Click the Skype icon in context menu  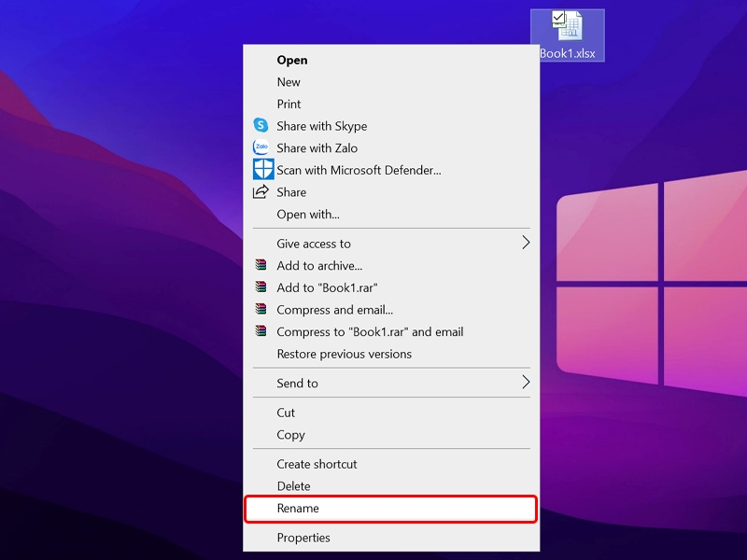[261, 125]
